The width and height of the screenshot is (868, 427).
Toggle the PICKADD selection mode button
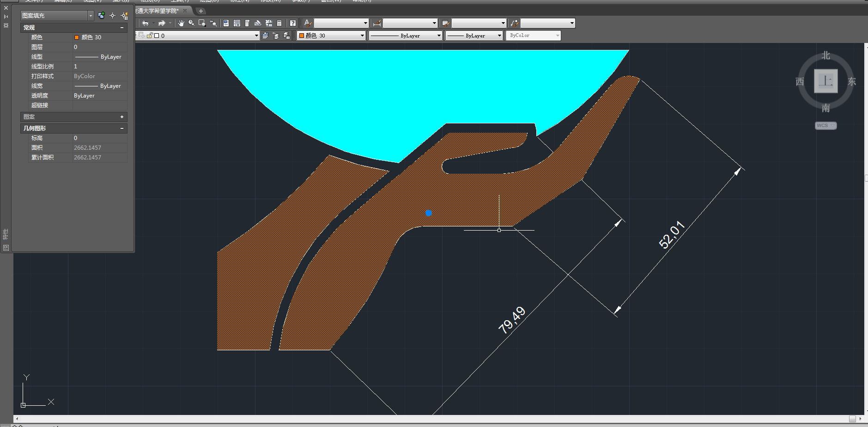[101, 16]
